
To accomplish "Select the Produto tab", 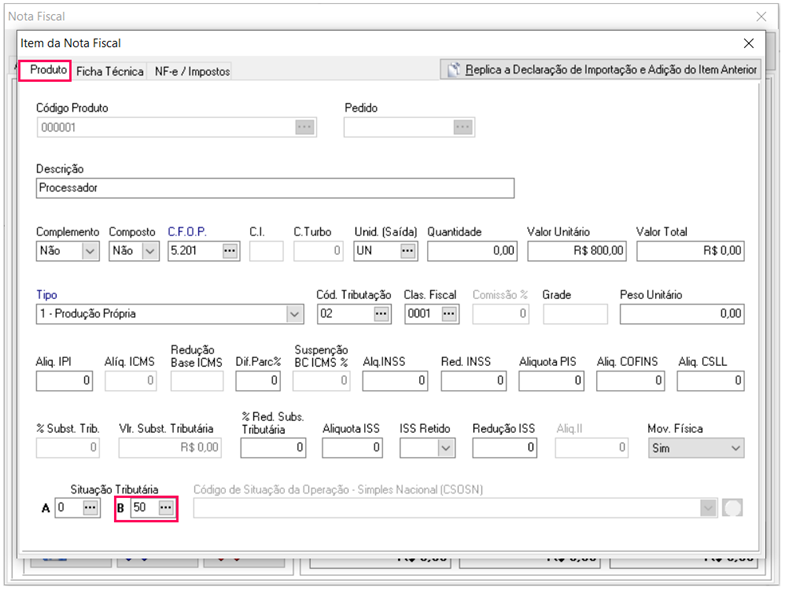I will point(48,70).
